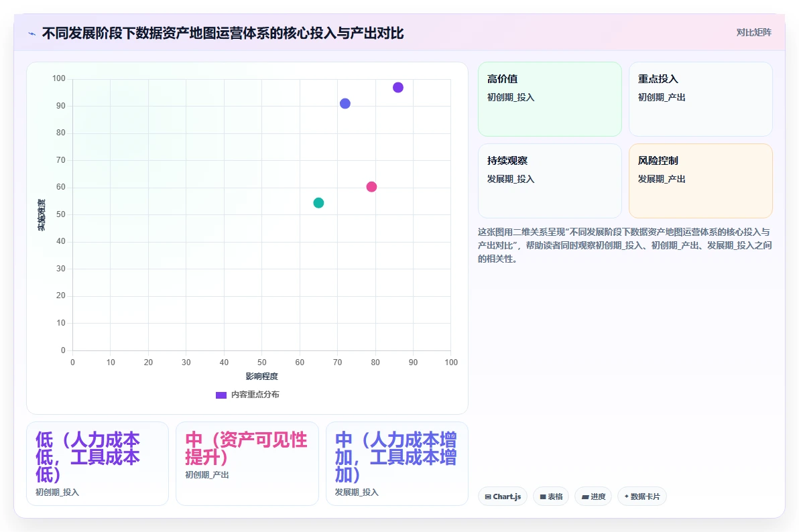Click the Chart.js tag chip

[x=503, y=496]
